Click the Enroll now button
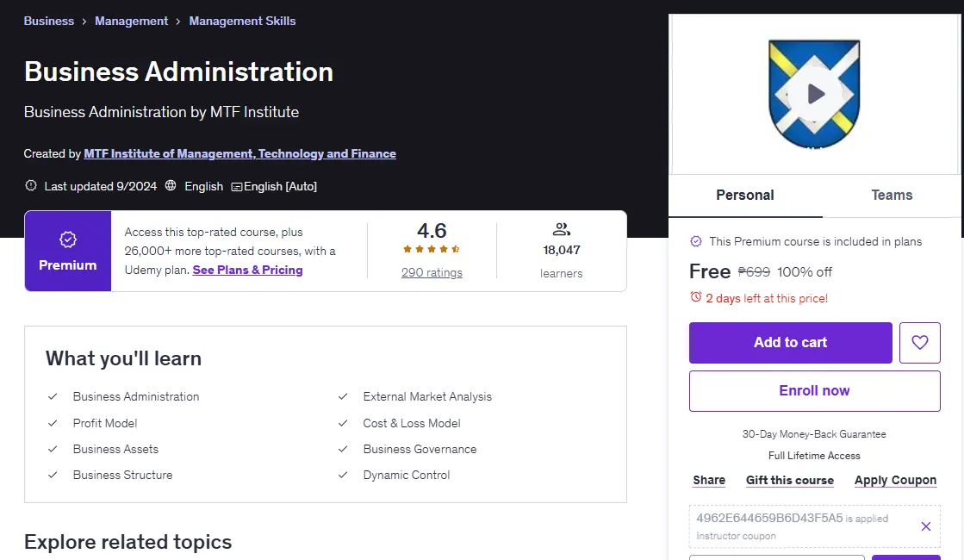This screenshot has height=560, width=964. (815, 391)
